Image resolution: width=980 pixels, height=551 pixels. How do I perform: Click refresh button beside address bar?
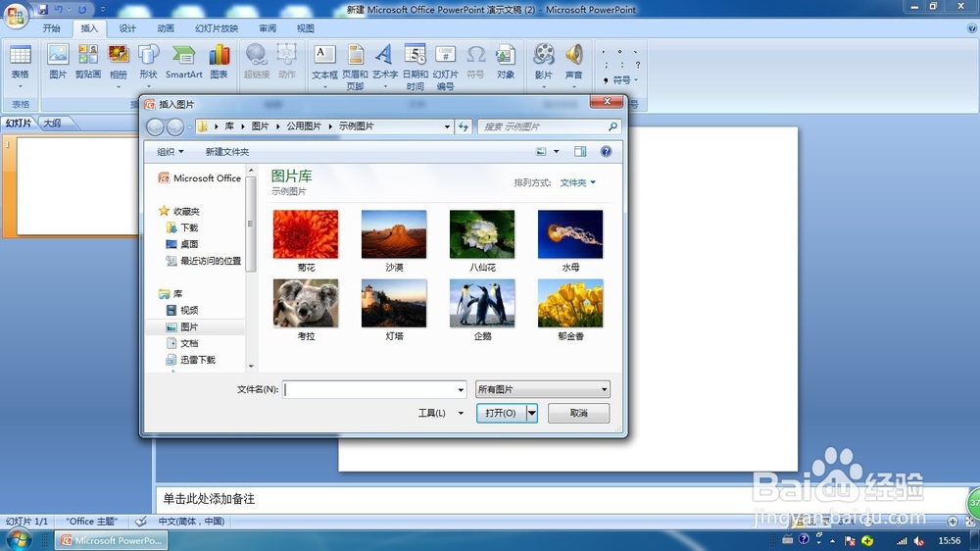tap(464, 126)
